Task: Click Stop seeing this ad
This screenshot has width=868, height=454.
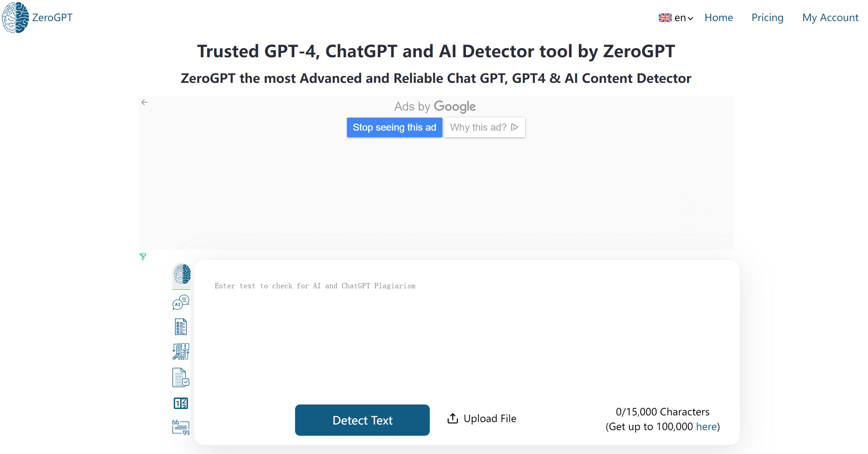Action: pos(394,127)
